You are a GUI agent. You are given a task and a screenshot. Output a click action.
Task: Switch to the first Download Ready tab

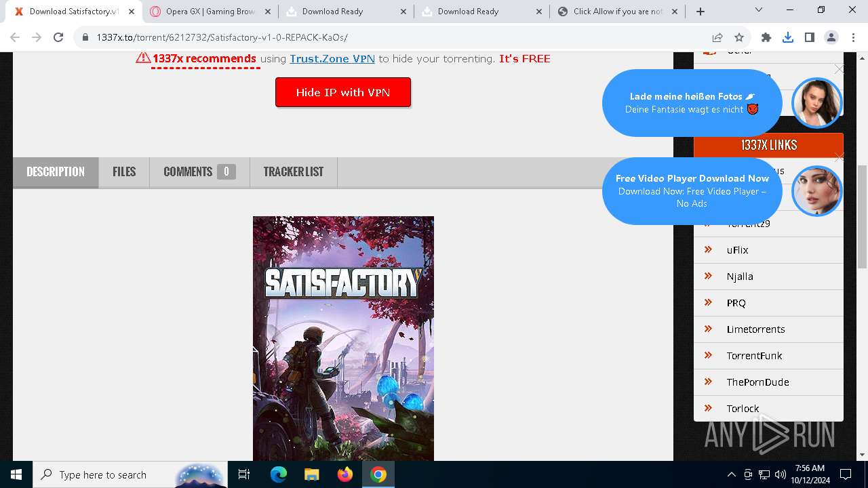(x=346, y=12)
